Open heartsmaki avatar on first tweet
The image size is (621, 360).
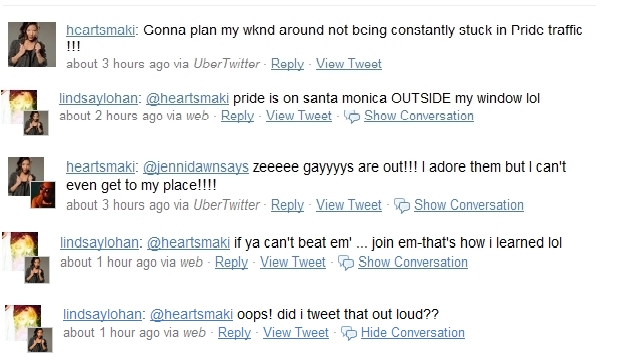coord(32,44)
